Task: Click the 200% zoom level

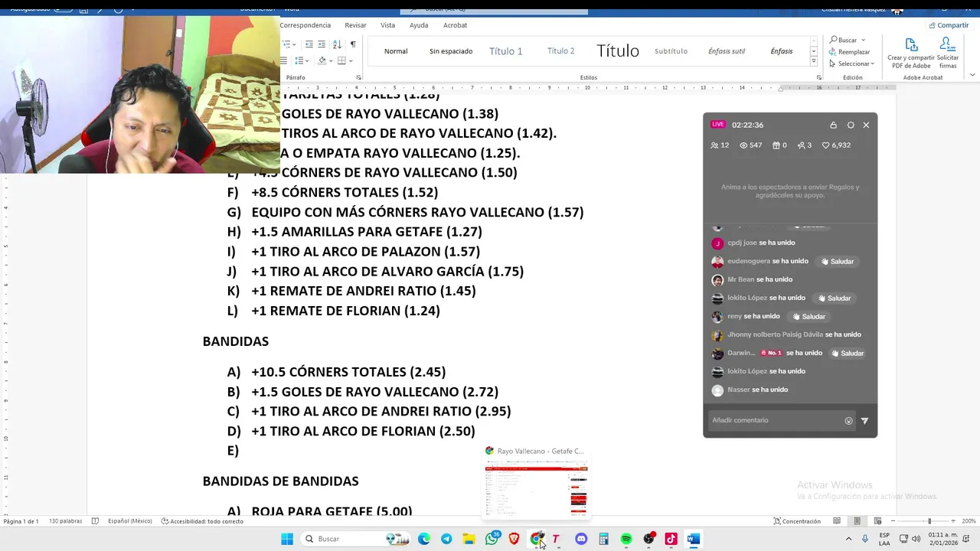Action: tap(968, 521)
